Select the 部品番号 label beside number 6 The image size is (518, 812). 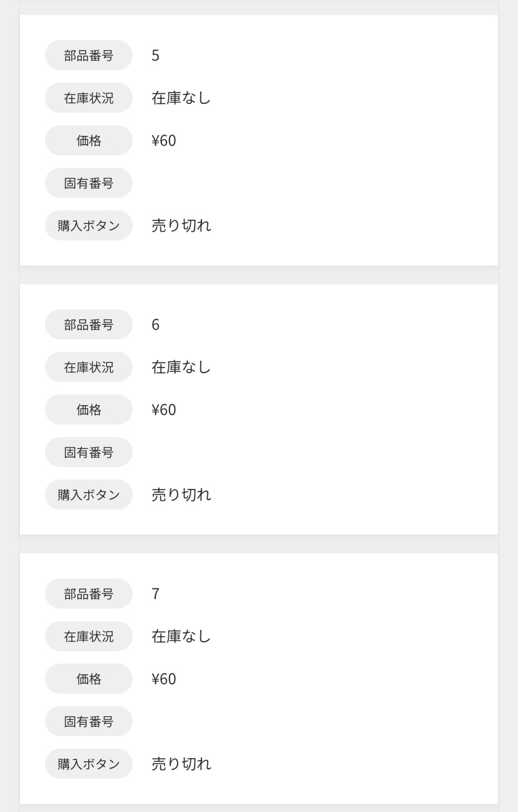pyautogui.click(x=89, y=324)
